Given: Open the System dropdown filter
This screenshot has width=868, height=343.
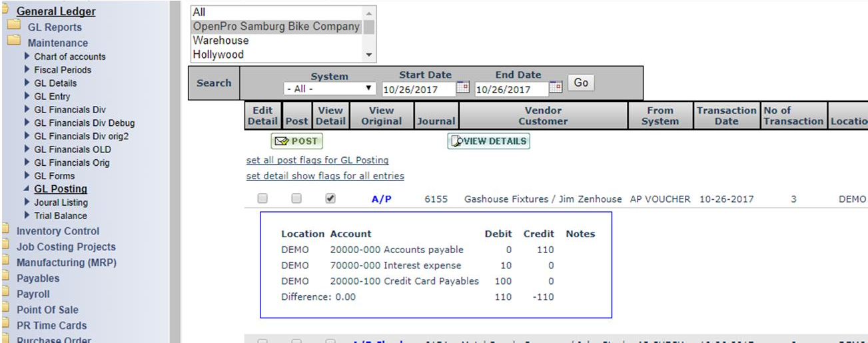Looking at the screenshot, I should click(x=330, y=89).
